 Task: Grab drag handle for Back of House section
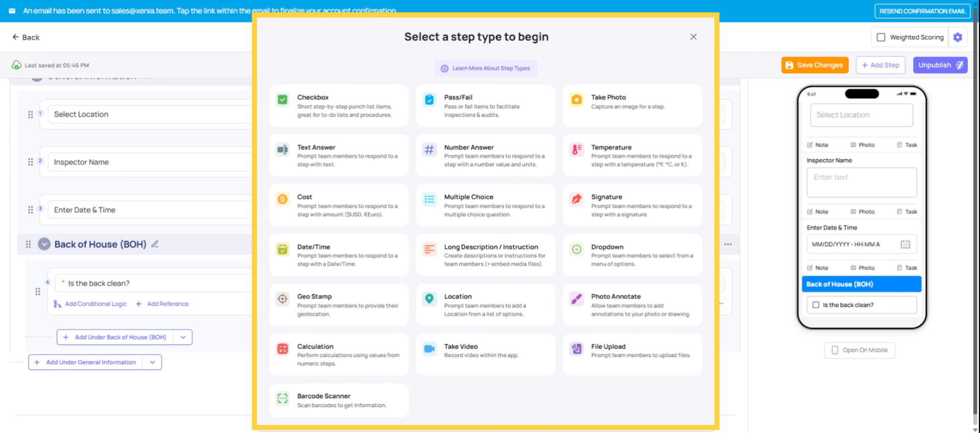[x=29, y=244]
